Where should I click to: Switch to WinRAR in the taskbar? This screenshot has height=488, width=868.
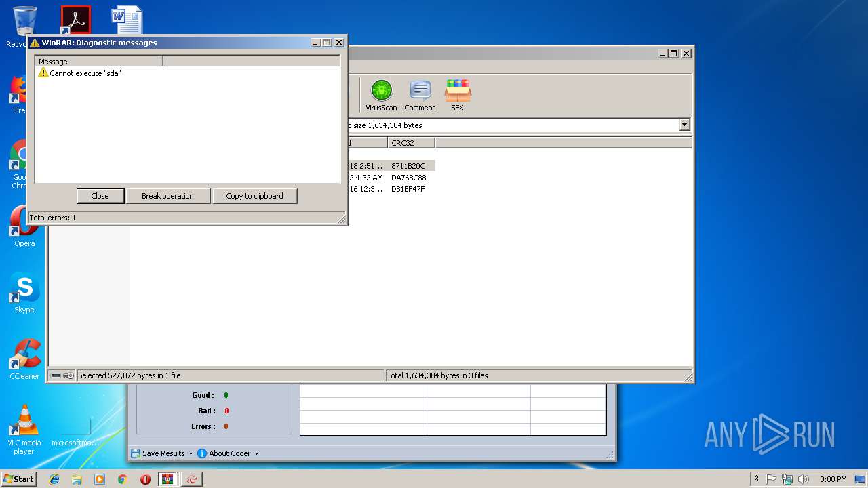pyautogui.click(x=168, y=479)
